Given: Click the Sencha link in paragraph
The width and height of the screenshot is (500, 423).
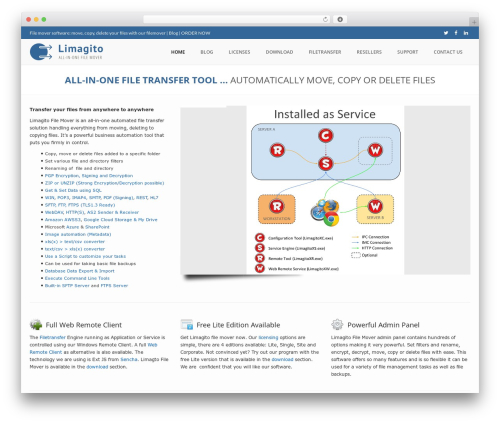Looking at the screenshot, I should (129, 359).
